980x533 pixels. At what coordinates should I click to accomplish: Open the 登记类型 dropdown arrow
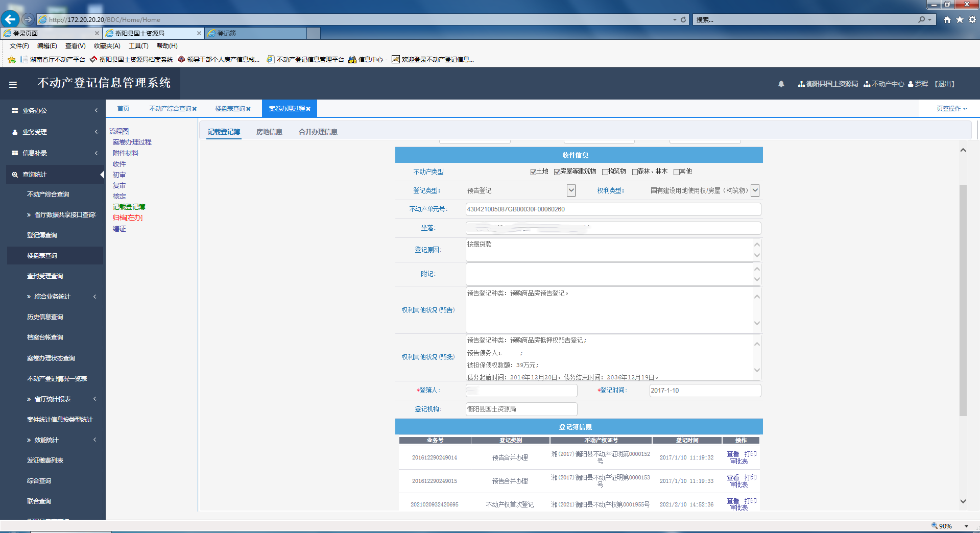point(571,190)
